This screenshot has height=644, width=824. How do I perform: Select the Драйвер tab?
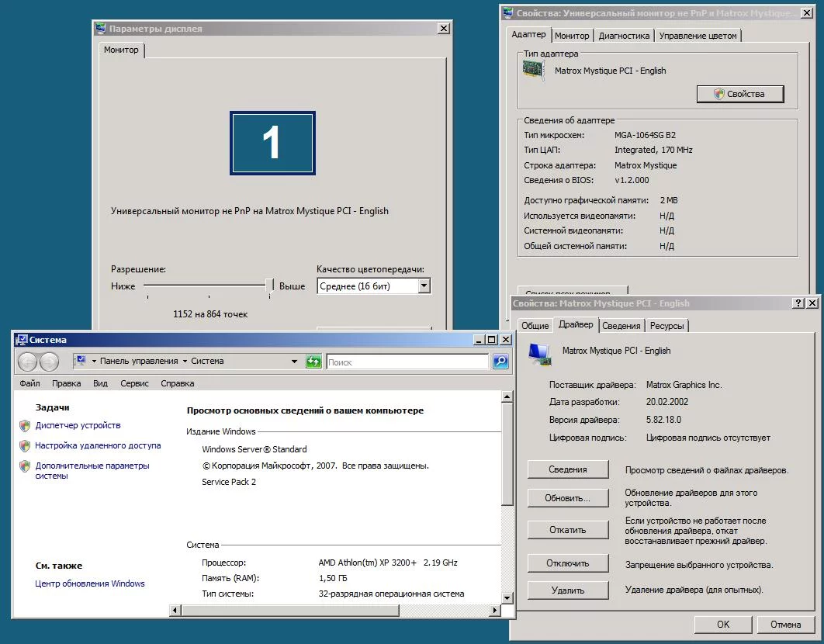coord(576,324)
